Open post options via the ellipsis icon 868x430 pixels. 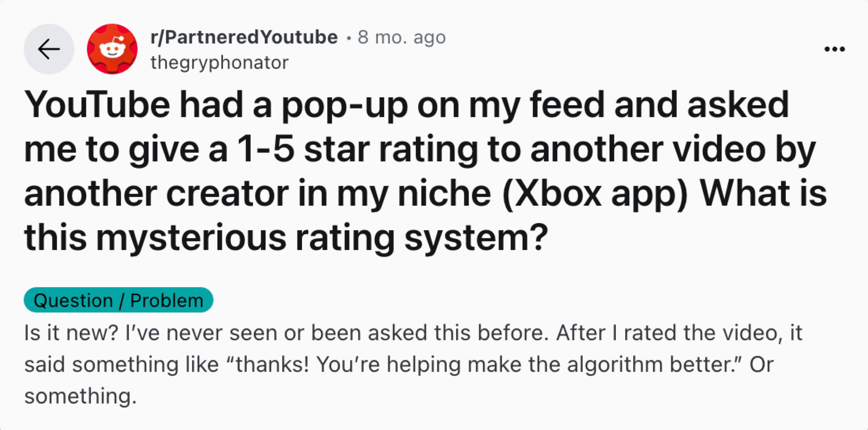(834, 48)
